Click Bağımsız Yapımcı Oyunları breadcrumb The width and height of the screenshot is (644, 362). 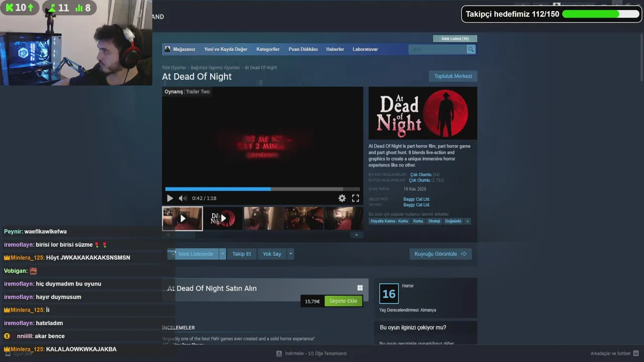pyautogui.click(x=215, y=67)
